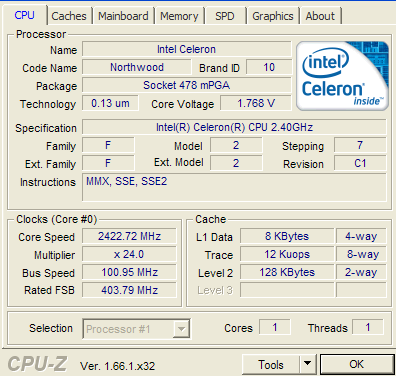
Task: Click the Trace associativity 8-way
Action: [x=361, y=254]
